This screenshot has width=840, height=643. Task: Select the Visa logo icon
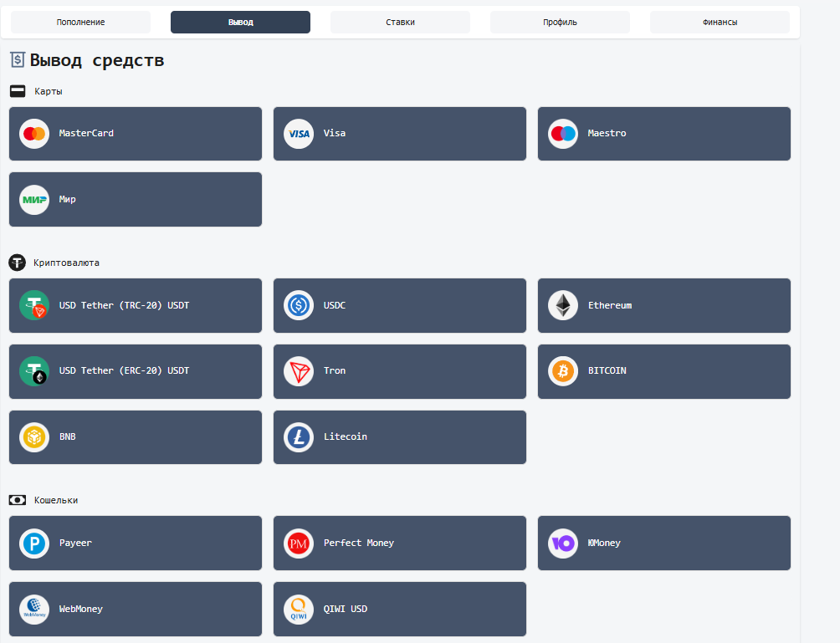point(299,134)
